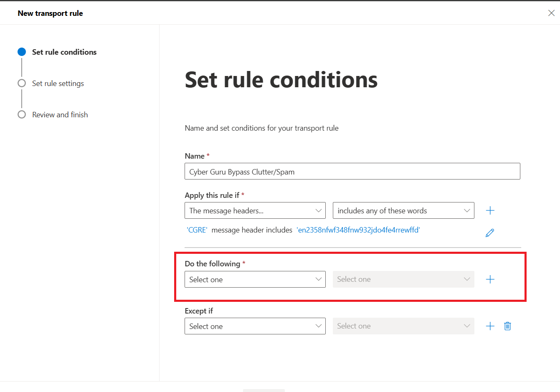Image resolution: width=560 pixels, height=392 pixels.
Task: Delete the exception with trash icon
Action: point(507,326)
